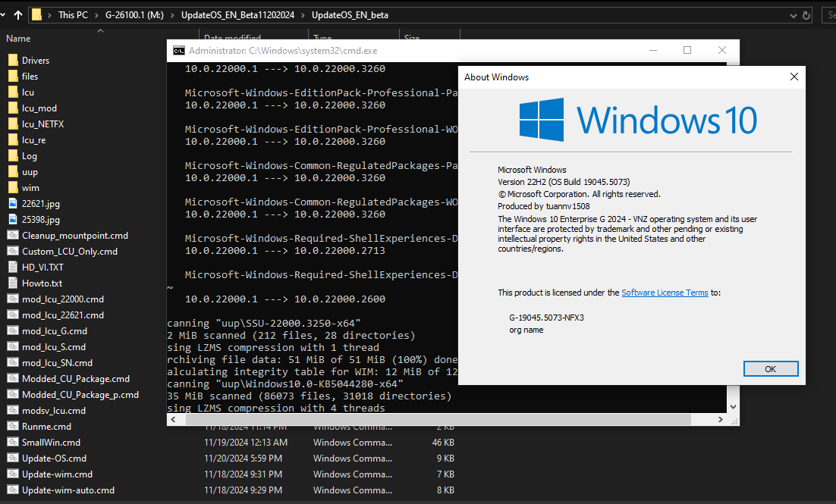Click the Up arrow in Explorer navigation
The image size is (836, 504).
coord(18,15)
